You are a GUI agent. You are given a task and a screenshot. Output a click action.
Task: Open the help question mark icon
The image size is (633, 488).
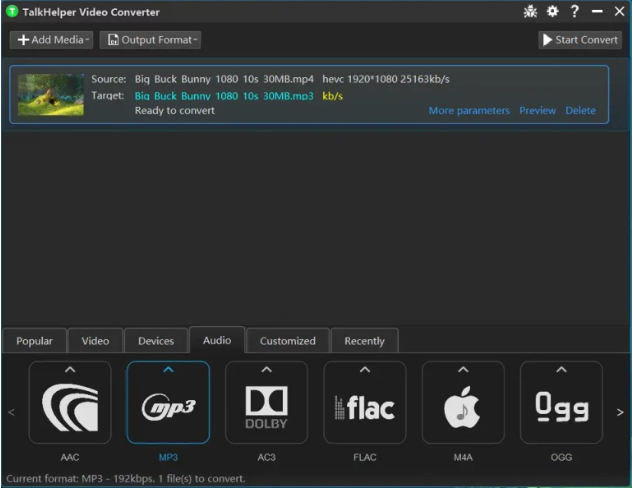pos(574,11)
